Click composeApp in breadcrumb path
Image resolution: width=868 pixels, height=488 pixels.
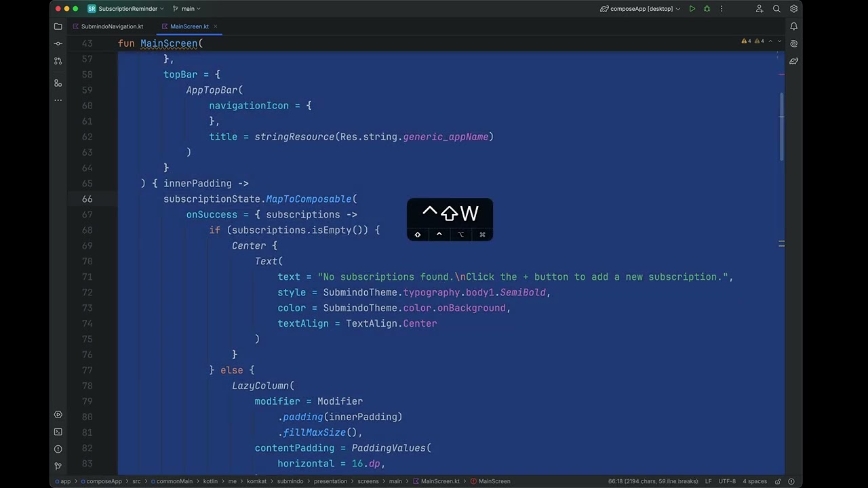click(x=101, y=481)
